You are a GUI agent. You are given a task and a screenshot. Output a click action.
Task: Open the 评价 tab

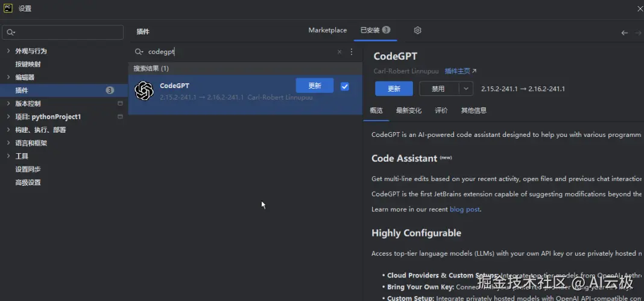click(441, 110)
